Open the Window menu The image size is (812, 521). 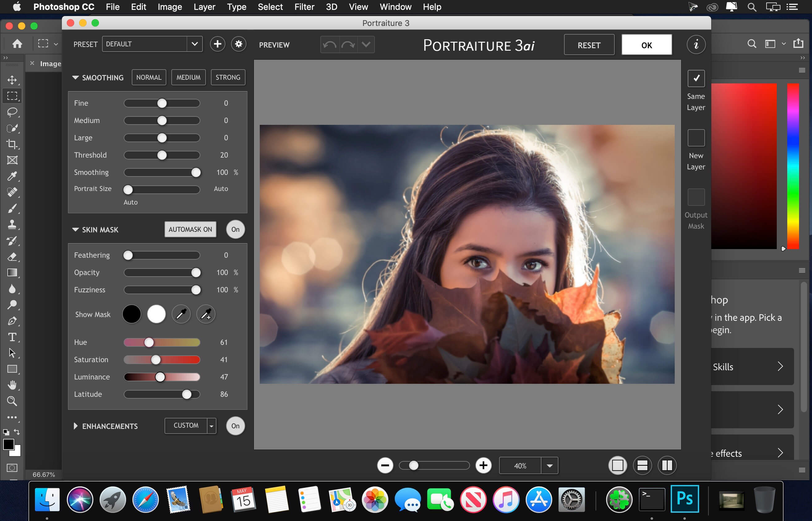tap(396, 7)
